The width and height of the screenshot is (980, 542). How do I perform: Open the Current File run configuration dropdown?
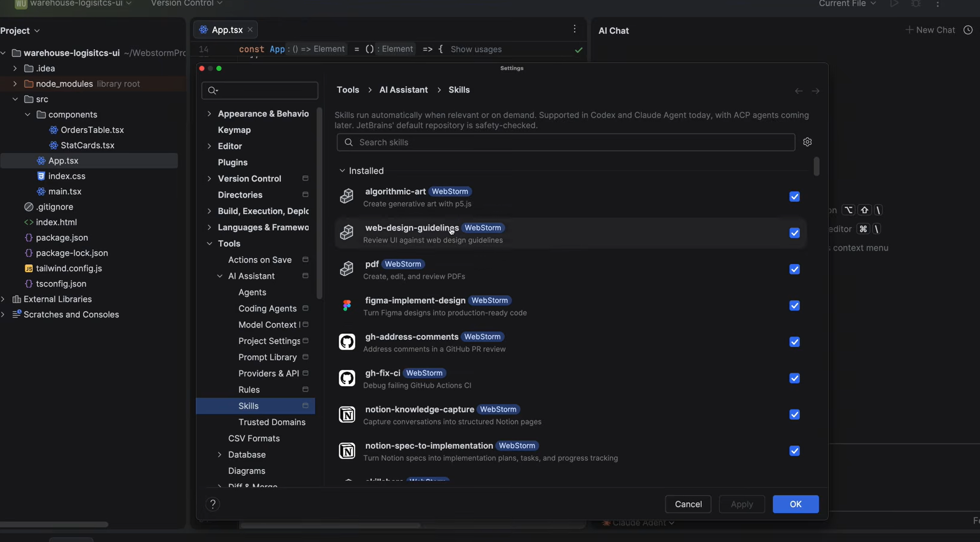coord(847,4)
